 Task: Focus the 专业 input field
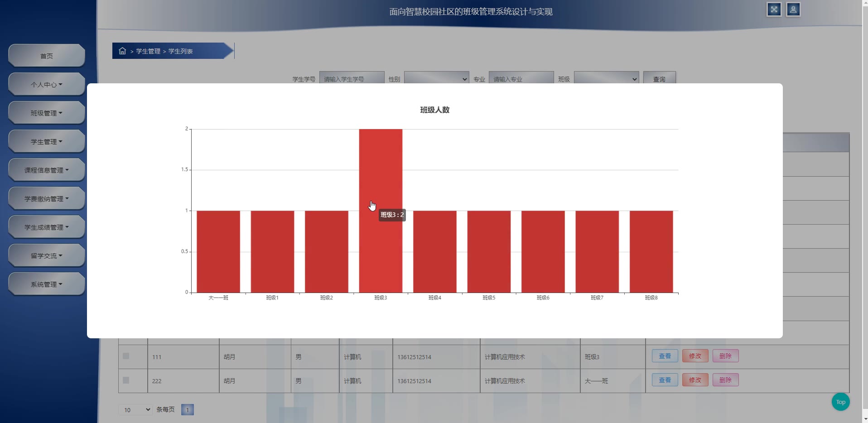click(521, 77)
